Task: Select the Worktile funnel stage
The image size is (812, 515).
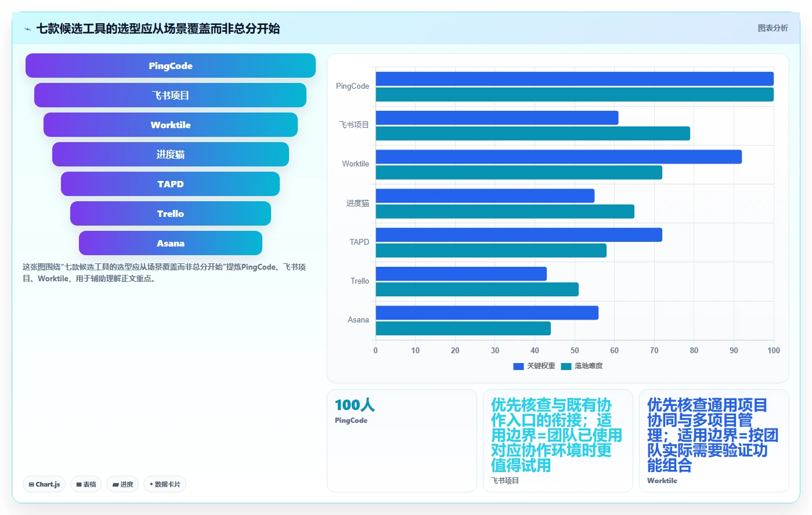Action: [171, 125]
